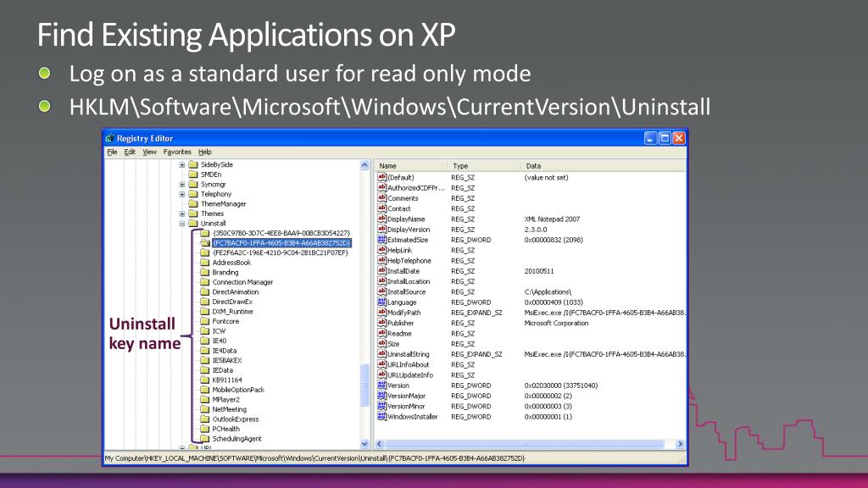Click the WindowsInstaller DWORD value icon
Viewport: 868px width, 488px height.
[x=381, y=417]
